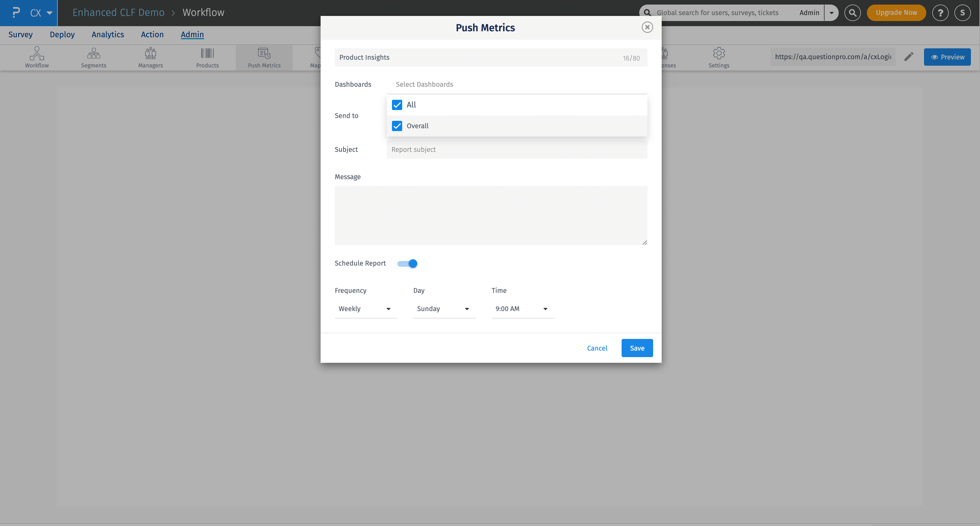Select the Managers icon

pos(150,57)
